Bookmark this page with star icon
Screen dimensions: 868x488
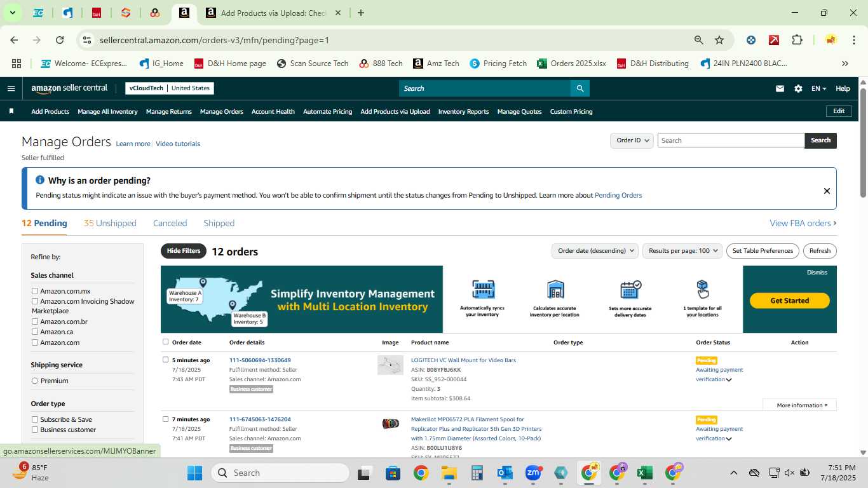[719, 40]
